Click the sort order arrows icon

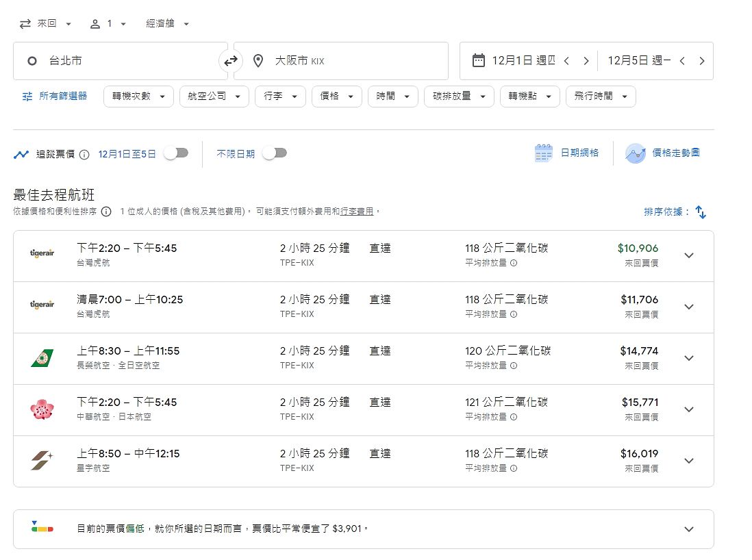pos(701,212)
